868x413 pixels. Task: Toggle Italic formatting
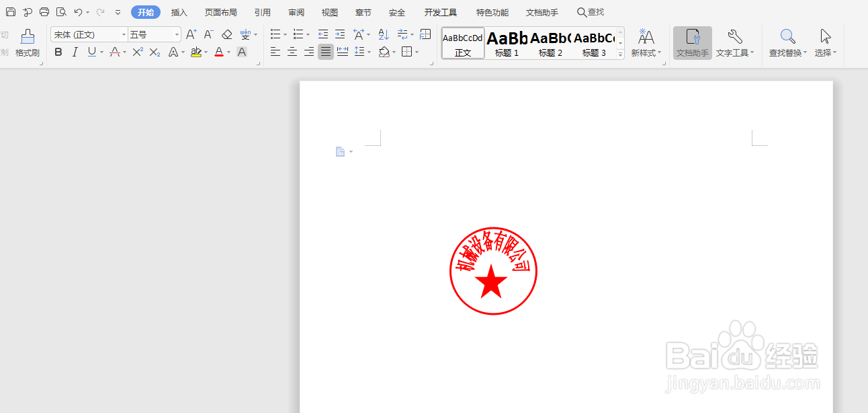tap(75, 52)
